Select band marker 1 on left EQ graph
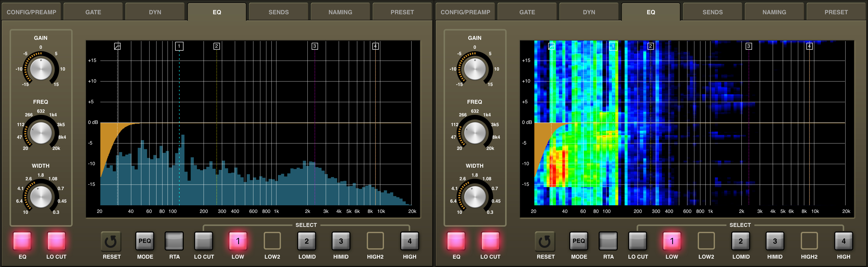 coord(179,46)
